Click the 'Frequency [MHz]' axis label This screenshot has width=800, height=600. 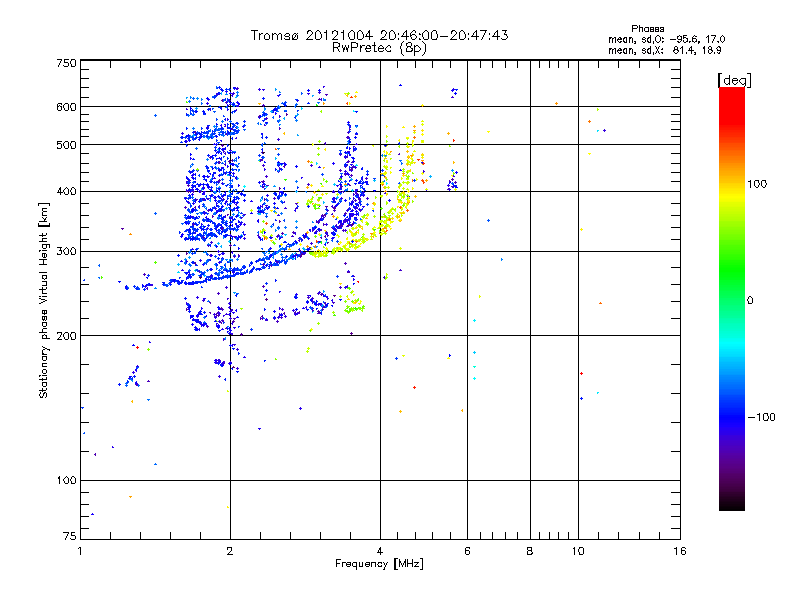(379, 564)
